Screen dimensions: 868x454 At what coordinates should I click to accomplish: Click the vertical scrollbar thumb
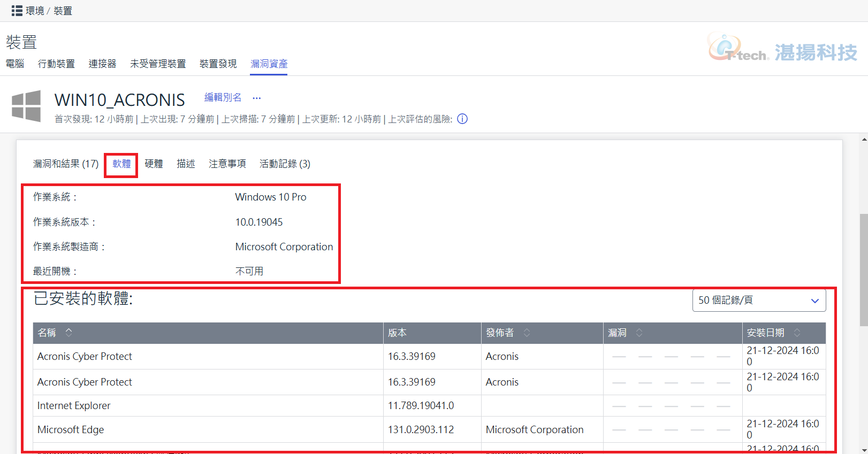coord(864,270)
